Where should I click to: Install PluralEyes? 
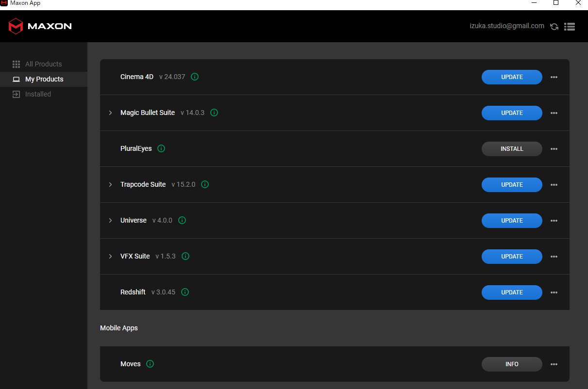(x=512, y=149)
